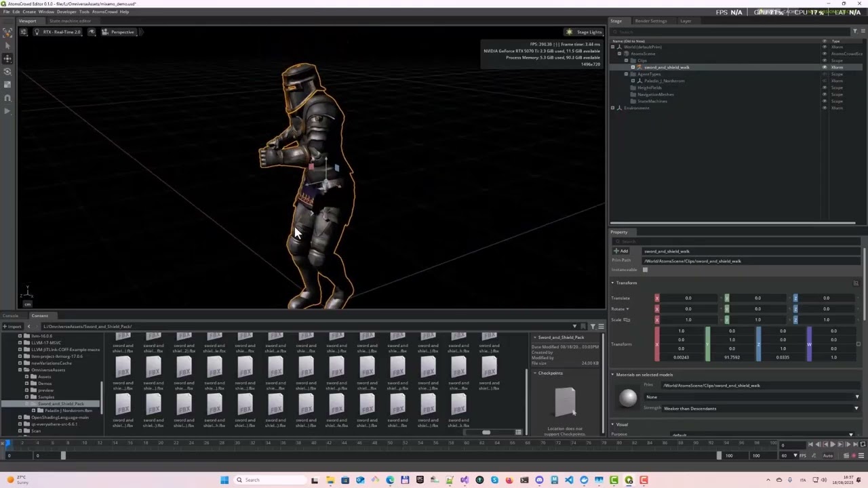The height and width of the screenshot is (488, 868).
Task: Toggle visibility of AgentTypes scope
Action: point(825,74)
